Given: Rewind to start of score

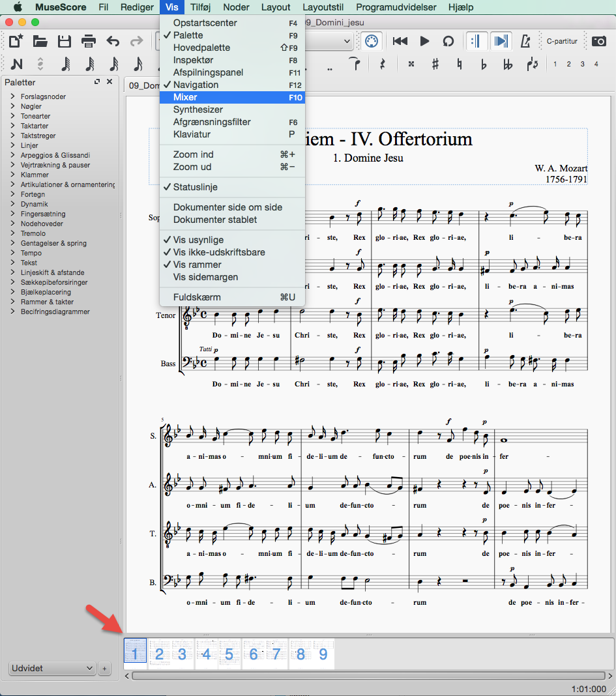Looking at the screenshot, I should coord(400,41).
